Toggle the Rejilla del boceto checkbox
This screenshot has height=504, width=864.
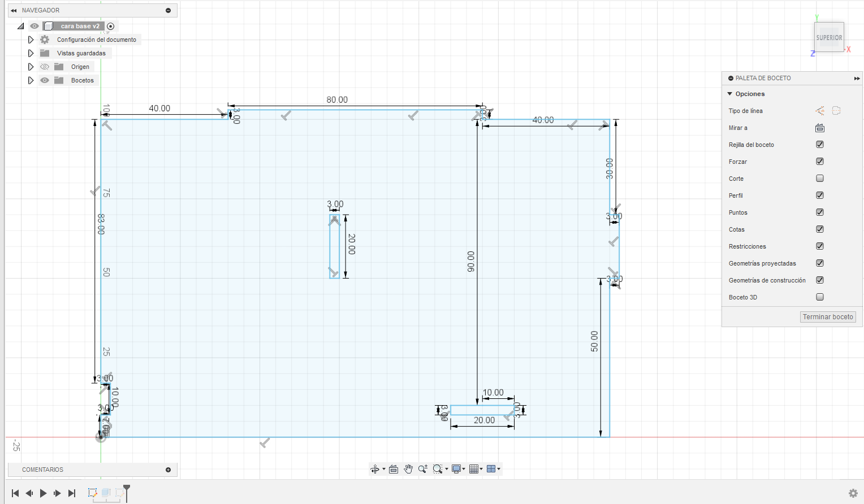(x=820, y=145)
